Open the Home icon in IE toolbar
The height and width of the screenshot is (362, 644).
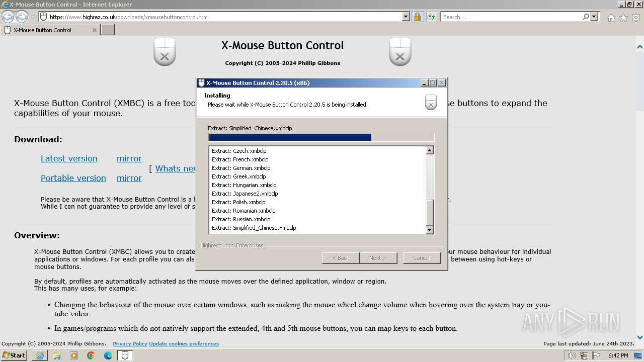[x=611, y=18]
